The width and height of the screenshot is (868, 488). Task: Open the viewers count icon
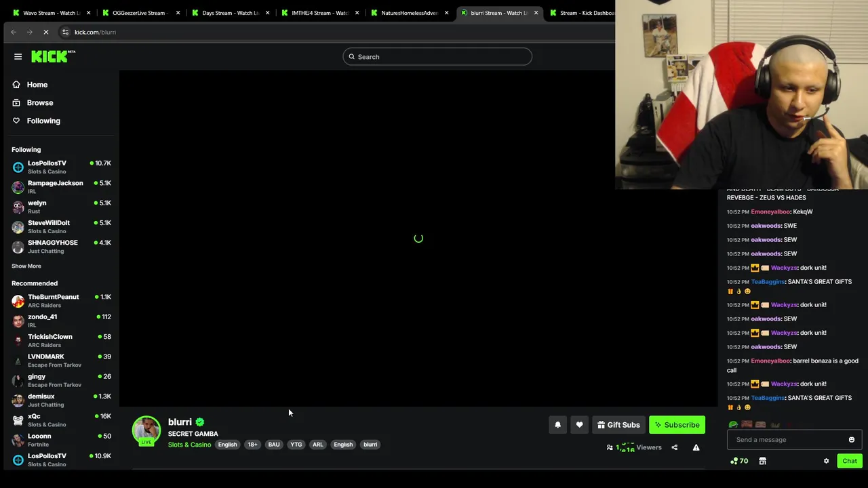[x=610, y=447]
